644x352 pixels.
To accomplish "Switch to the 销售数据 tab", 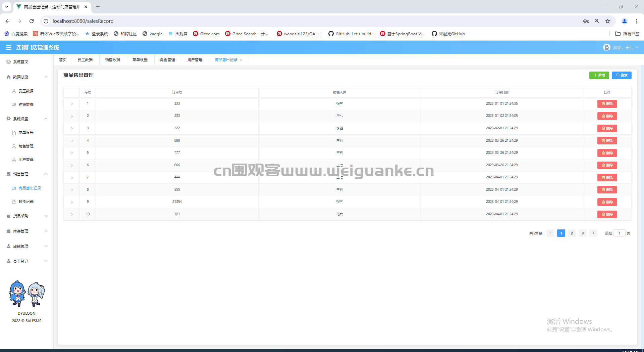I will click(113, 60).
